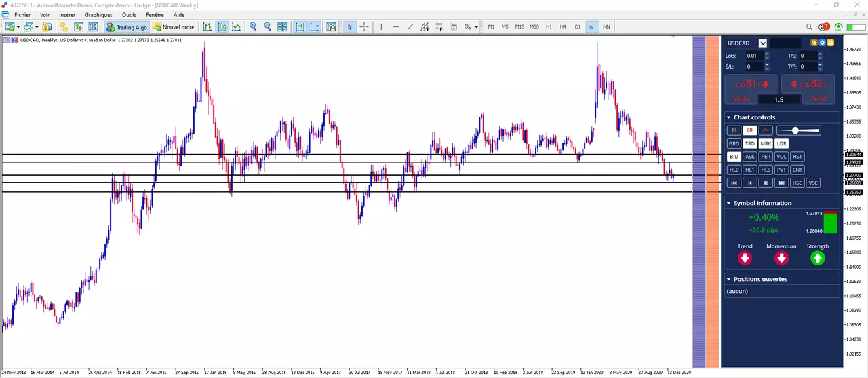The height and width of the screenshot is (378, 868).
Task: Toggle Trading Algo button
Action: (127, 27)
